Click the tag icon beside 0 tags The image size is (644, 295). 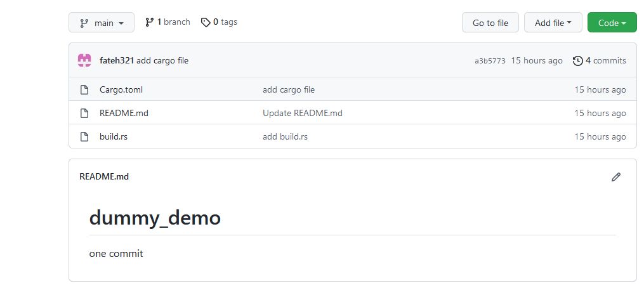pos(206,22)
